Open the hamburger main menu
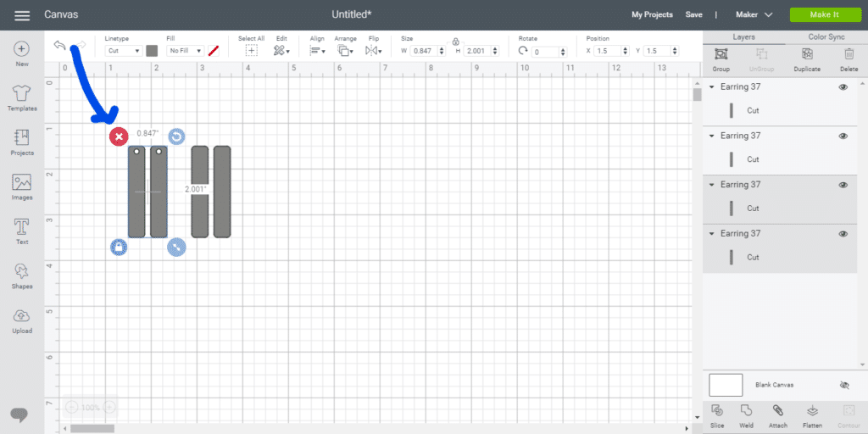This screenshot has width=868, height=434. [23, 15]
